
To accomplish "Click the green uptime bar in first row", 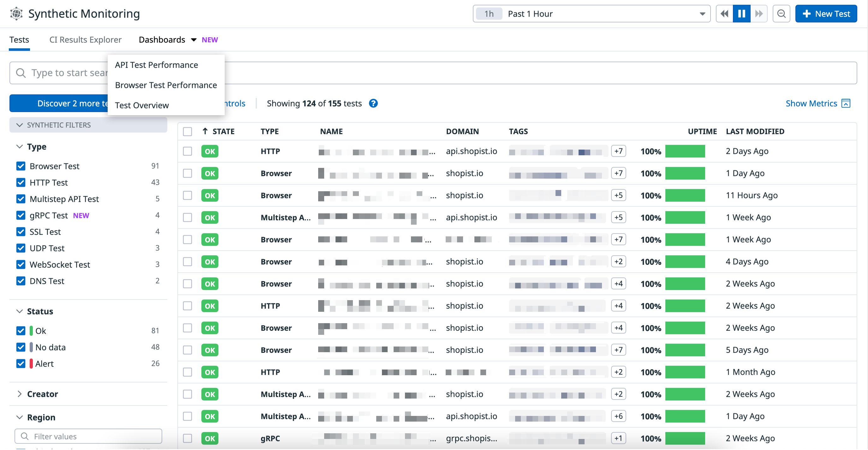I will click(x=685, y=151).
